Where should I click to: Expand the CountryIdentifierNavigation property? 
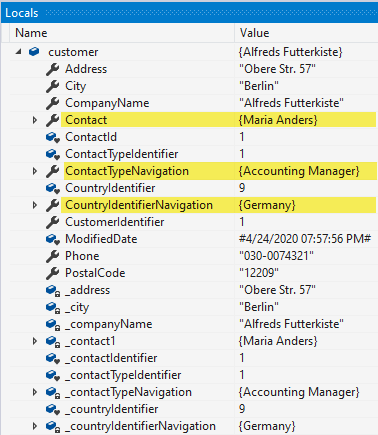point(35,205)
